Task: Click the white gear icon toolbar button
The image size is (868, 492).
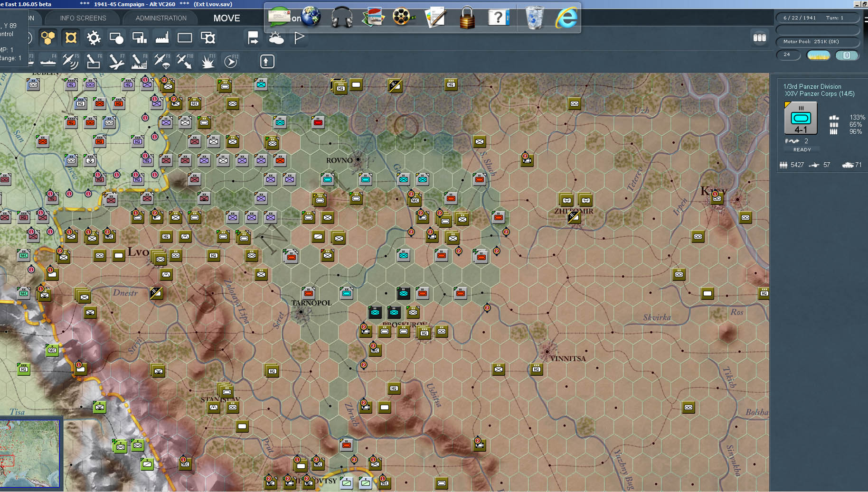Action: (94, 37)
